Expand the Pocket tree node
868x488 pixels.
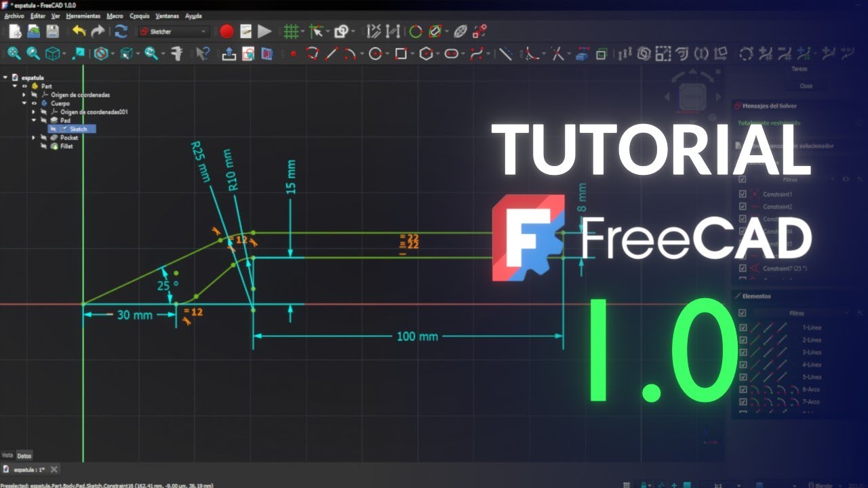(33, 138)
